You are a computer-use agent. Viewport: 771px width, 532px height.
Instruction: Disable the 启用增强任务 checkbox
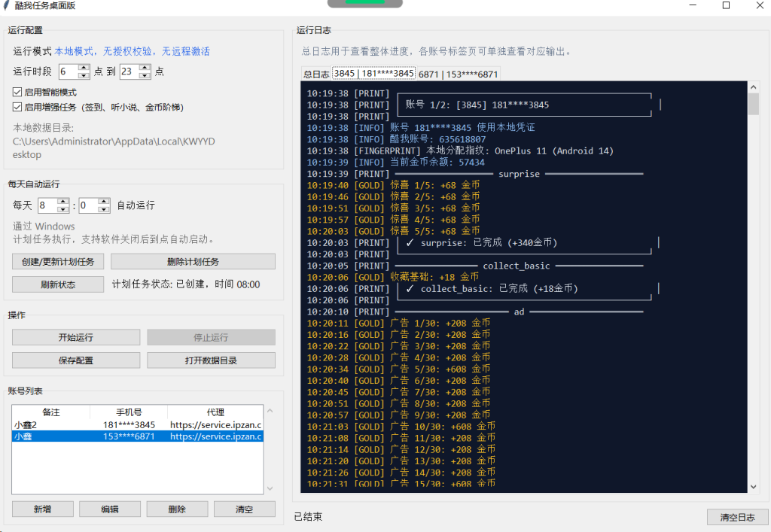click(17, 107)
